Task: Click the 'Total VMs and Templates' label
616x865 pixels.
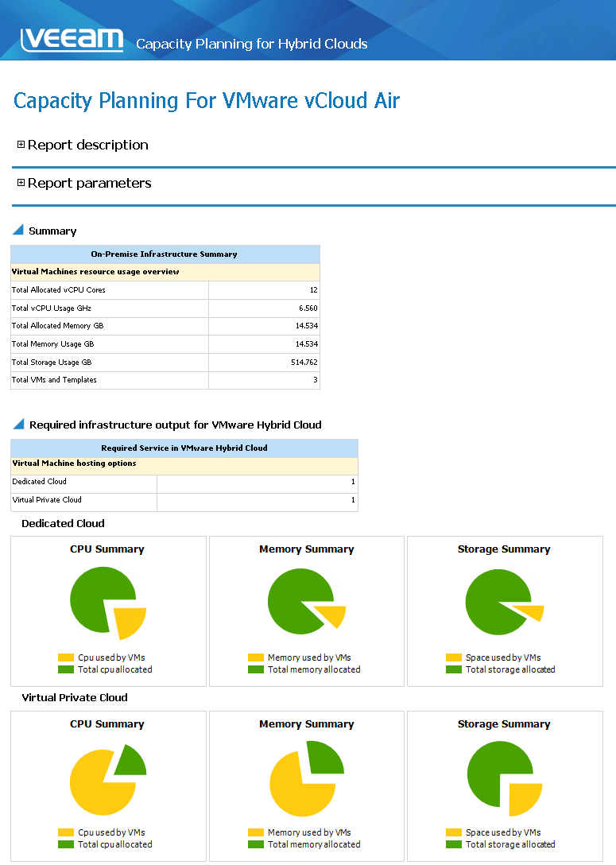Action: click(x=54, y=380)
